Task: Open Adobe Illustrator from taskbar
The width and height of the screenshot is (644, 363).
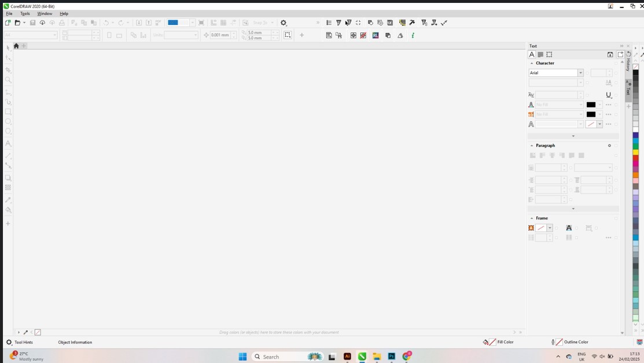Action: pyautogui.click(x=347, y=357)
